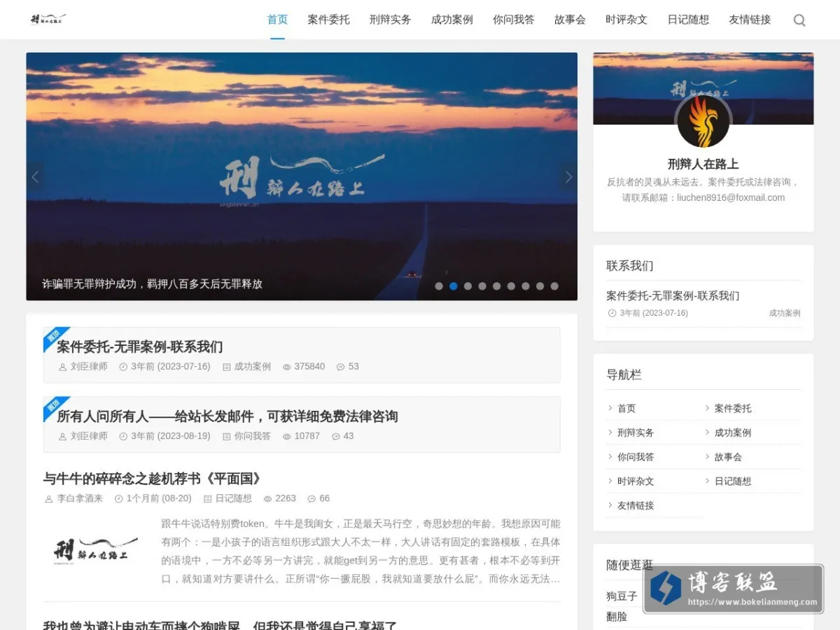
Task: Select seventh carousel dot indicator
Action: 525,286
